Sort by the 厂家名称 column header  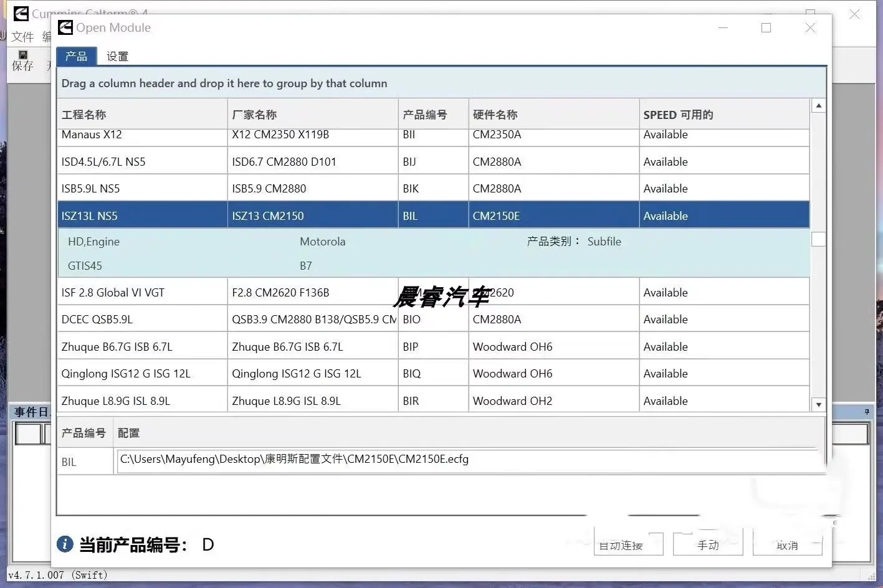313,115
